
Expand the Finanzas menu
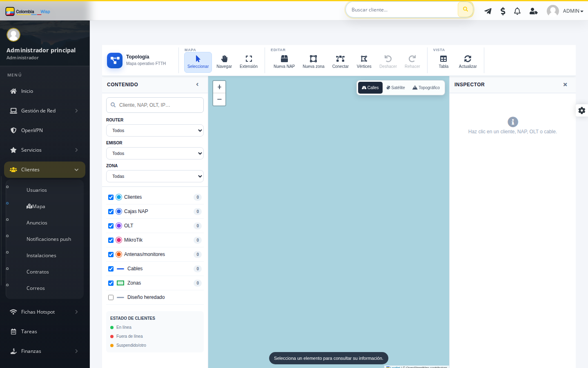(x=45, y=351)
